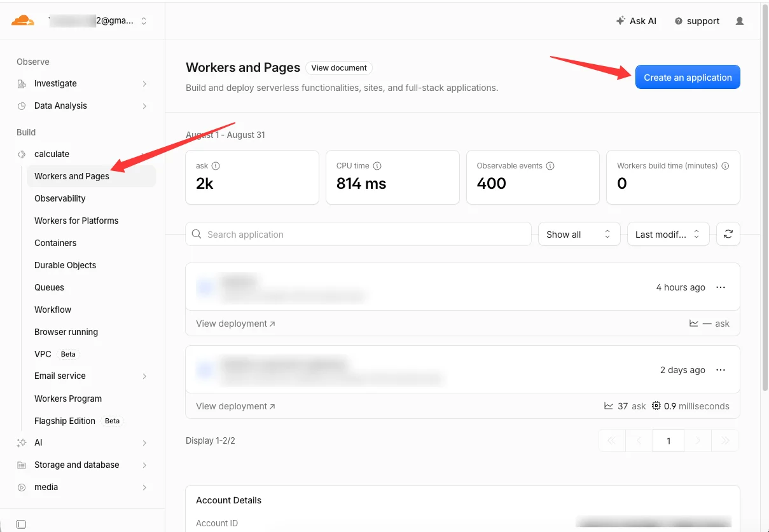Click the Display 1-2/2 text
The width and height of the screenshot is (769, 532).
(211, 440)
